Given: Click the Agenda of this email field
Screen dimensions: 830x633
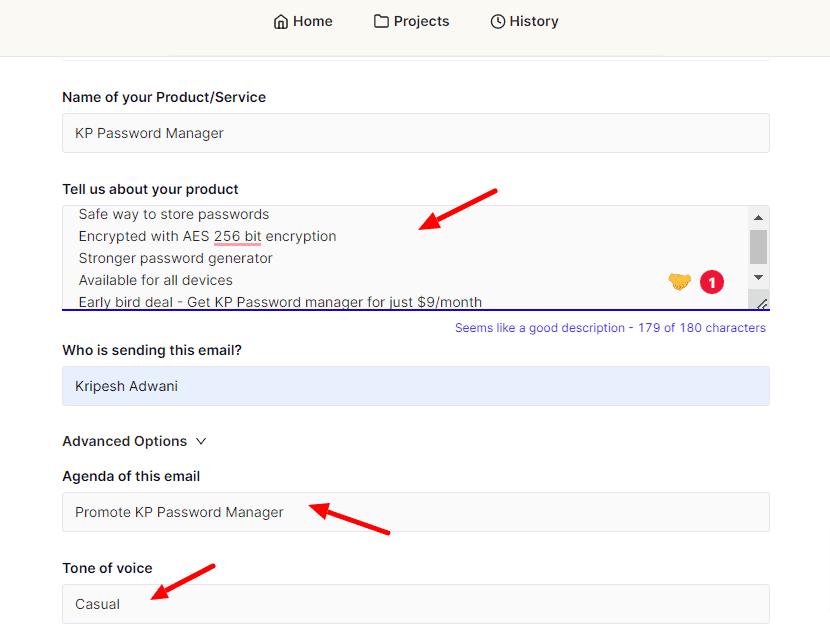Looking at the screenshot, I should pyautogui.click(x=415, y=511).
